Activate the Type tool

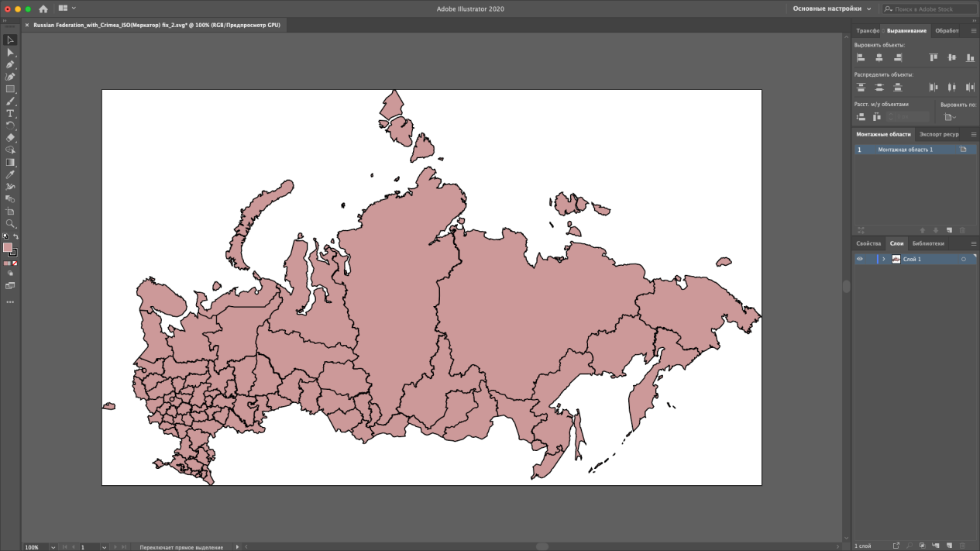tap(10, 114)
